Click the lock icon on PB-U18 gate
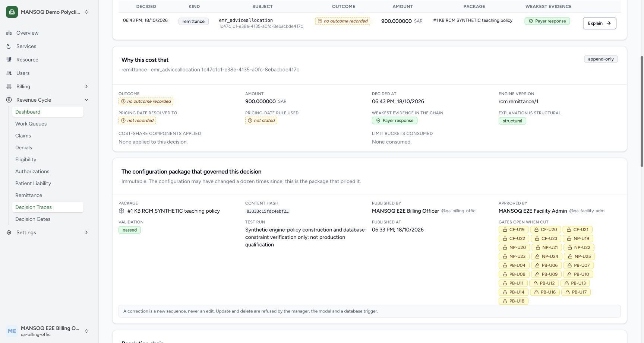 pyautogui.click(x=505, y=301)
